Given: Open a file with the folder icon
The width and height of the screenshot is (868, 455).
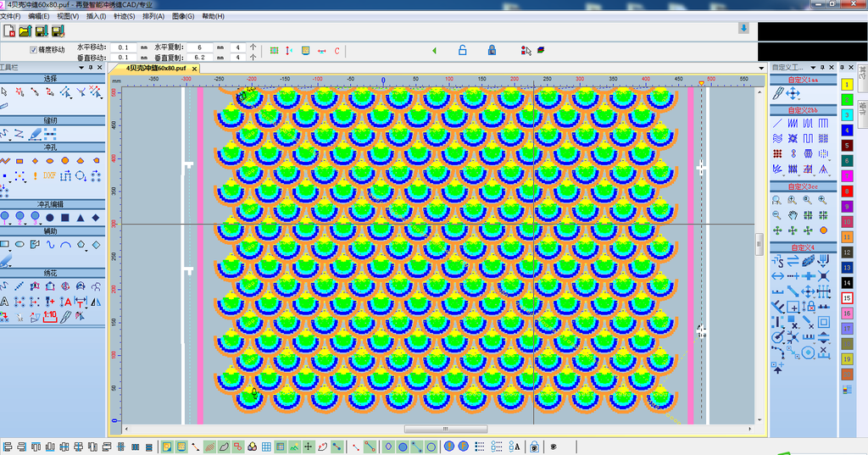Looking at the screenshot, I should 25,31.
